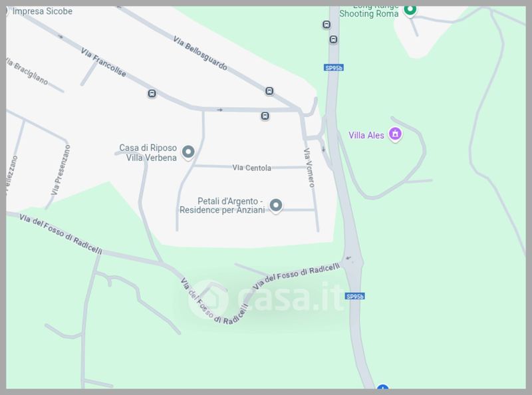Screen dimensions: 532x395
Task: Click the casa.it watermark logo
Action: pos(265,299)
